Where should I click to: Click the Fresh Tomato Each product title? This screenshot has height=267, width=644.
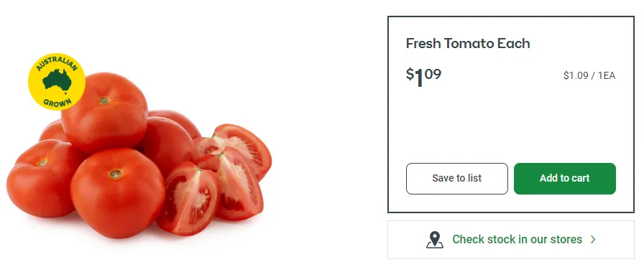(x=468, y=44)
